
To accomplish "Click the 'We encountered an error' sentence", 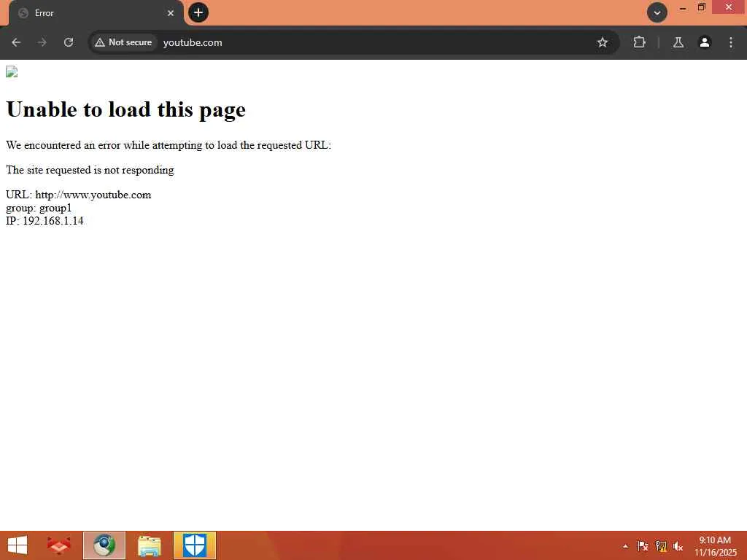I will pos(169,145).
